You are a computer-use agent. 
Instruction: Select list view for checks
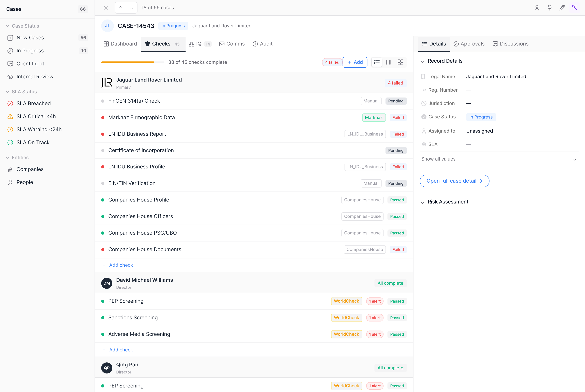(377, 62)
